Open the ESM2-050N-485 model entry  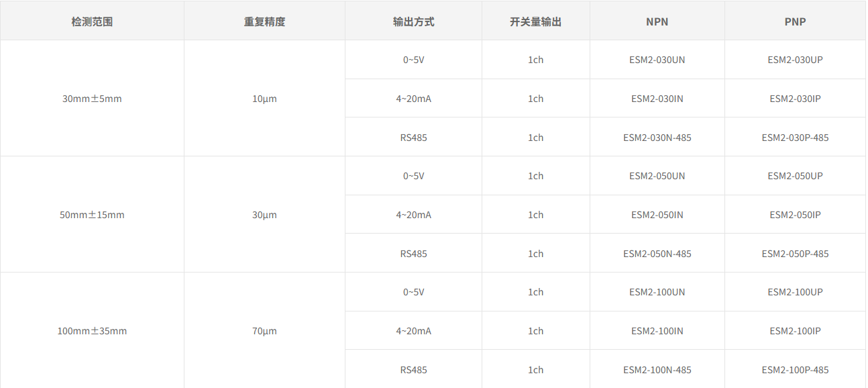[657, 254]
